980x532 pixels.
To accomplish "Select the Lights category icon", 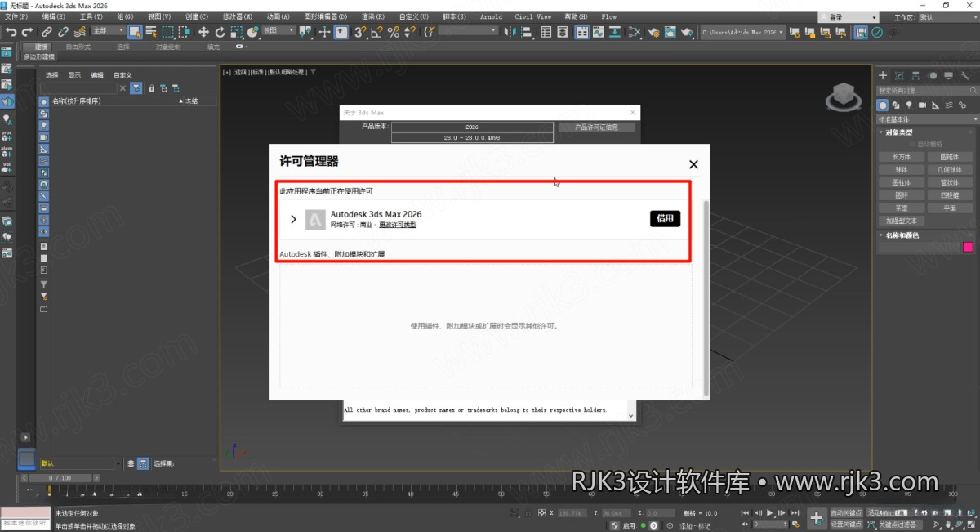I will (909, 105).
